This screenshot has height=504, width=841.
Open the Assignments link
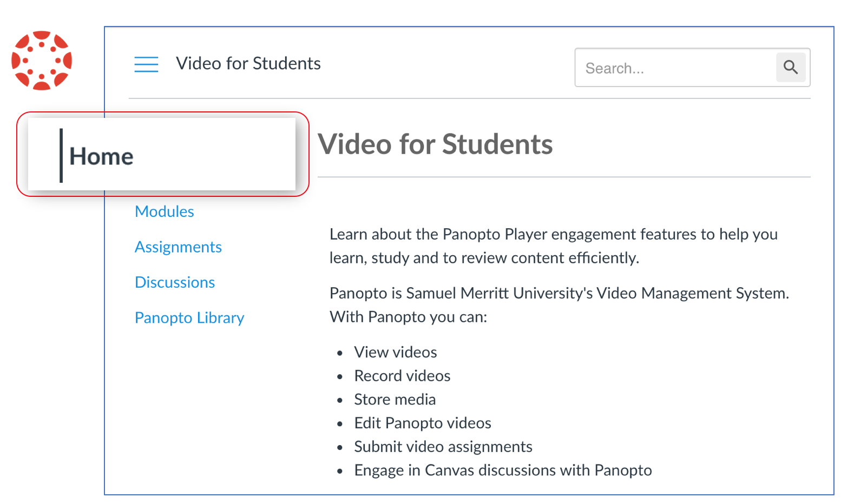(x=178, y=247)
